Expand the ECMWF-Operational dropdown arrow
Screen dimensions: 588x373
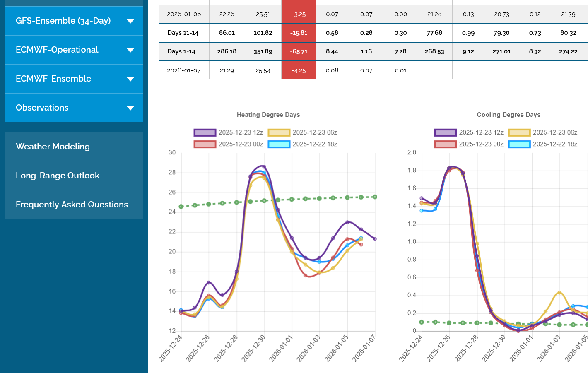pyautogui.click(x=130, y=50)
